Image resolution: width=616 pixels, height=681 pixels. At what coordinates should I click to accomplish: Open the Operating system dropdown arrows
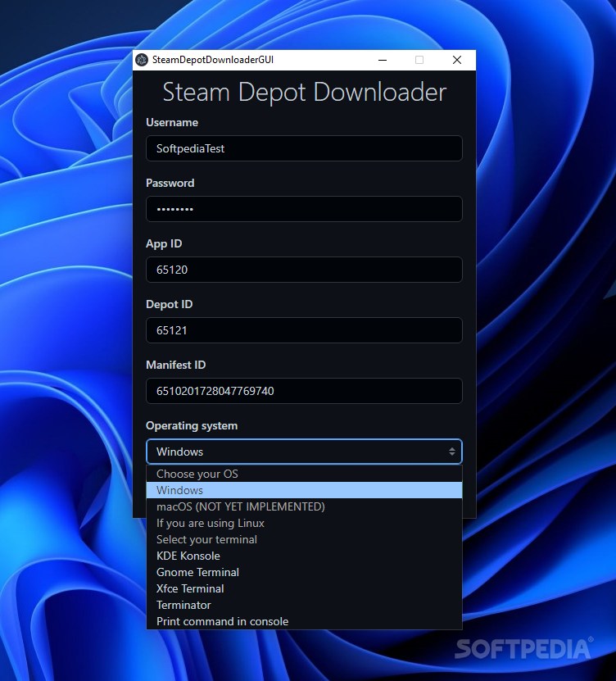click(452, 452)
